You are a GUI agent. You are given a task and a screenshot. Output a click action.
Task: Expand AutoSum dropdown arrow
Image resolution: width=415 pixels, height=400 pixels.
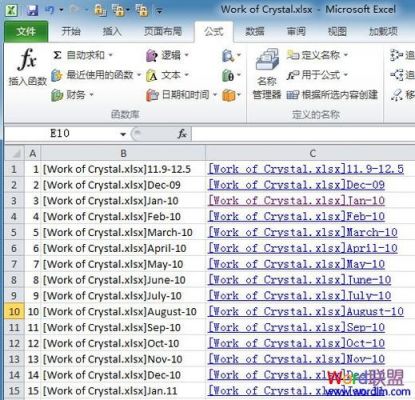111,55
